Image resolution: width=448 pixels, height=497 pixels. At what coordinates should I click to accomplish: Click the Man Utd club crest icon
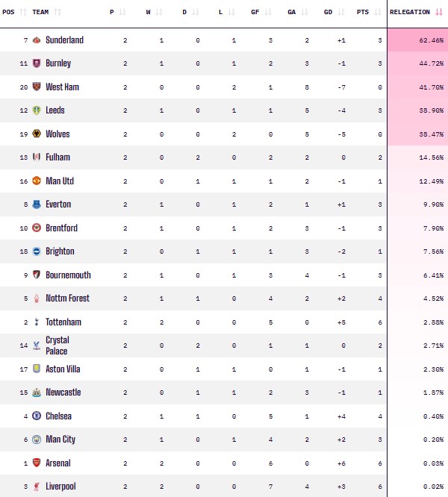click(37, 181)
